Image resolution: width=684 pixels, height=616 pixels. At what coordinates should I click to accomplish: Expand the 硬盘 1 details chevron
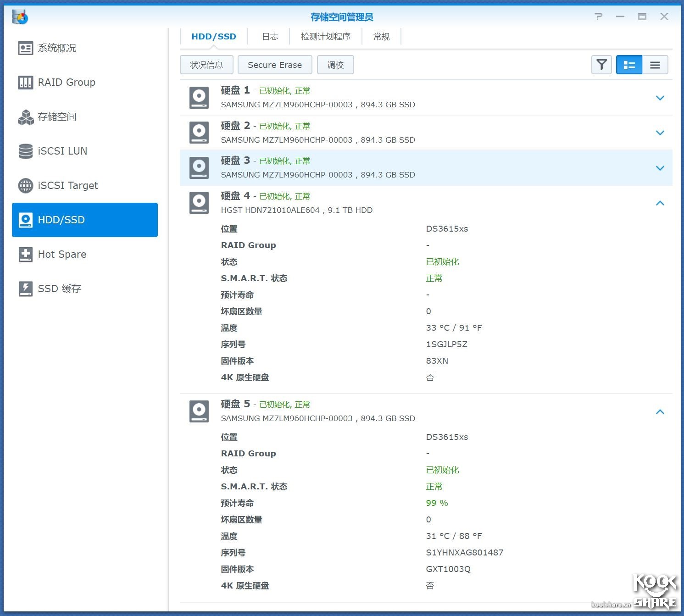coord(660,98)
